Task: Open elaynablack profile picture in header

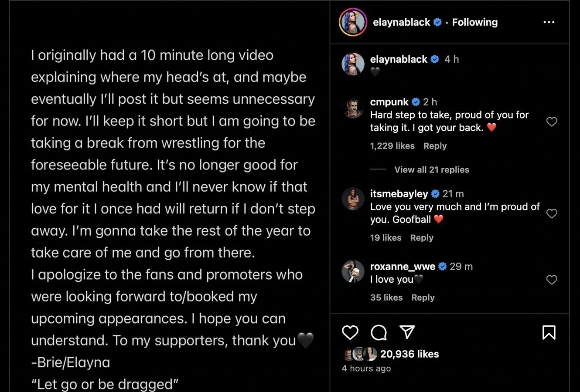Action: [x=353, y=22]
